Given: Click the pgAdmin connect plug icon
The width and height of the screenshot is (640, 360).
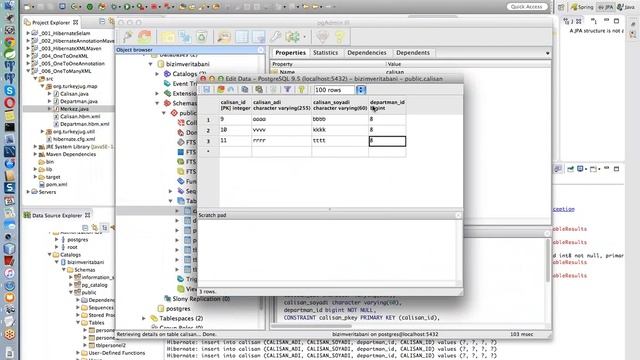Looking at the screenshot, I should coord(127,37).
